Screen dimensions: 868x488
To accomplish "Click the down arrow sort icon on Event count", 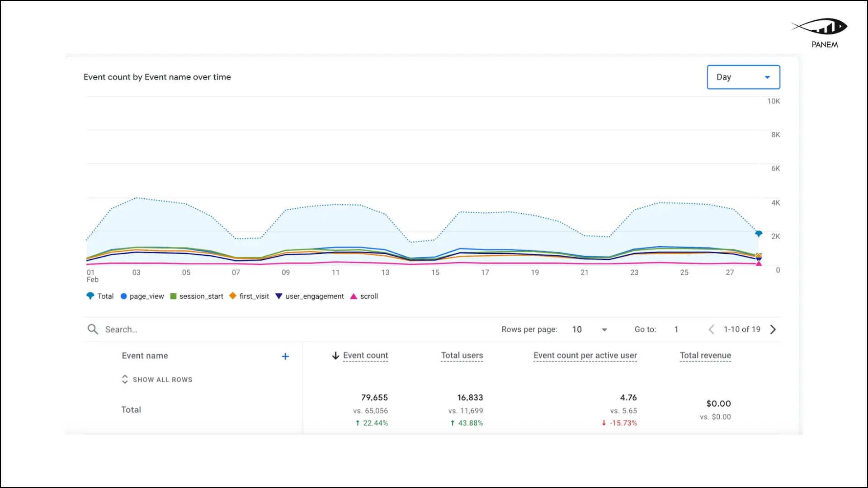I will coord(335,356).
